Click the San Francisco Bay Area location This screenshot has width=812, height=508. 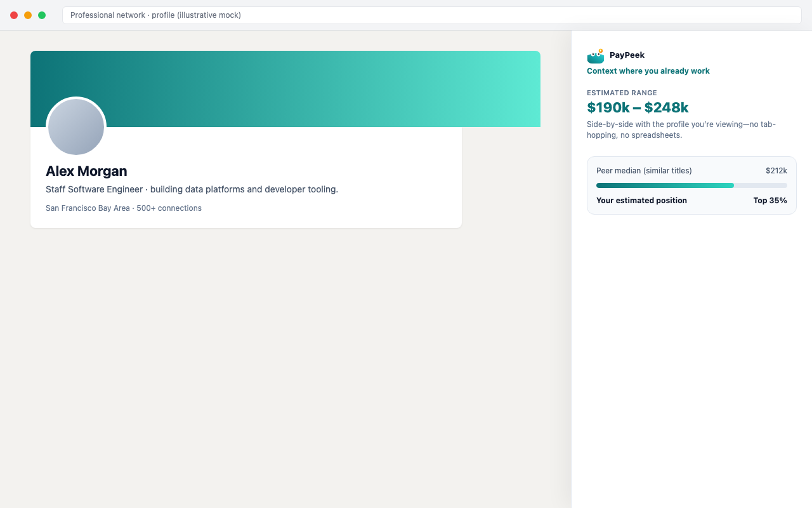[x=88, y=208]
